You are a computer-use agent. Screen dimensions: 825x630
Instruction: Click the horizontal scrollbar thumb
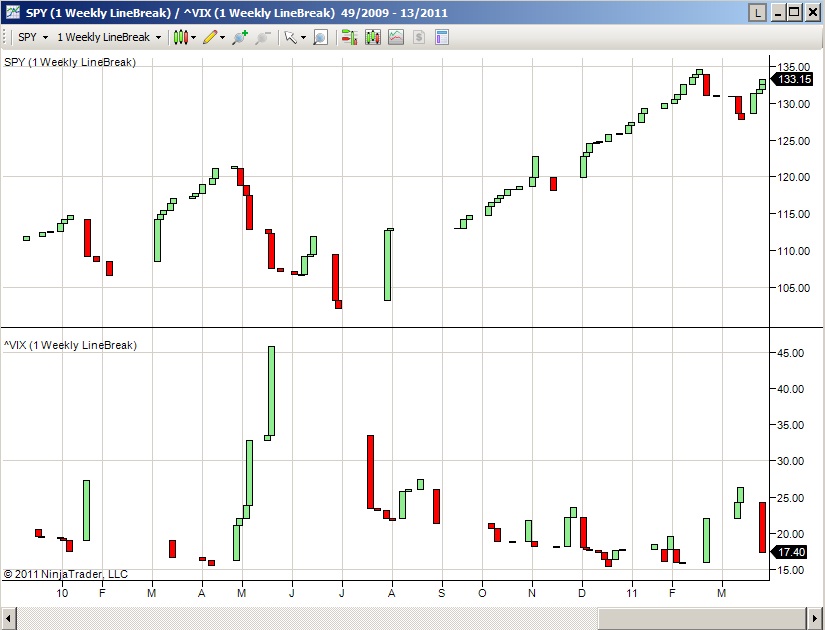(x=702, y=618)
